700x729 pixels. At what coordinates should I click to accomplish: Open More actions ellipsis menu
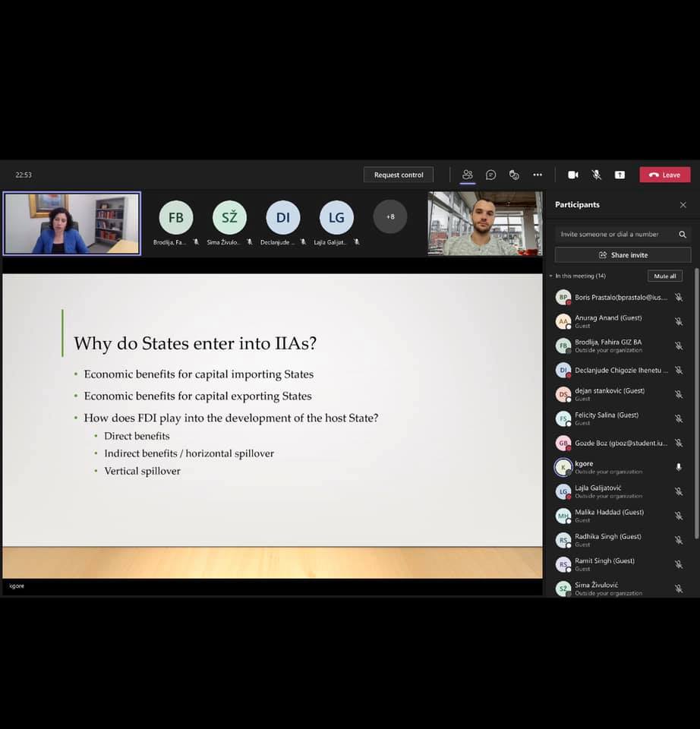coord(538,175)
